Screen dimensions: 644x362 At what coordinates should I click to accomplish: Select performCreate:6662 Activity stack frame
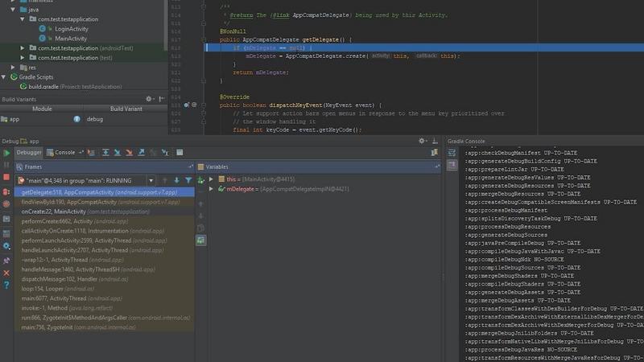(x=105, y=221)
